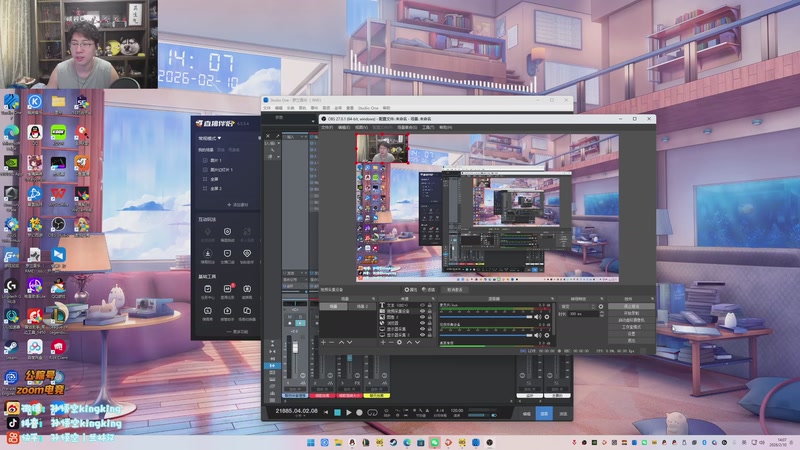The height and width of the screenshot is (450, 800).
Task: Open File Explorer from the taskbar
Action: pyautogui.click(x=338, y=442)
